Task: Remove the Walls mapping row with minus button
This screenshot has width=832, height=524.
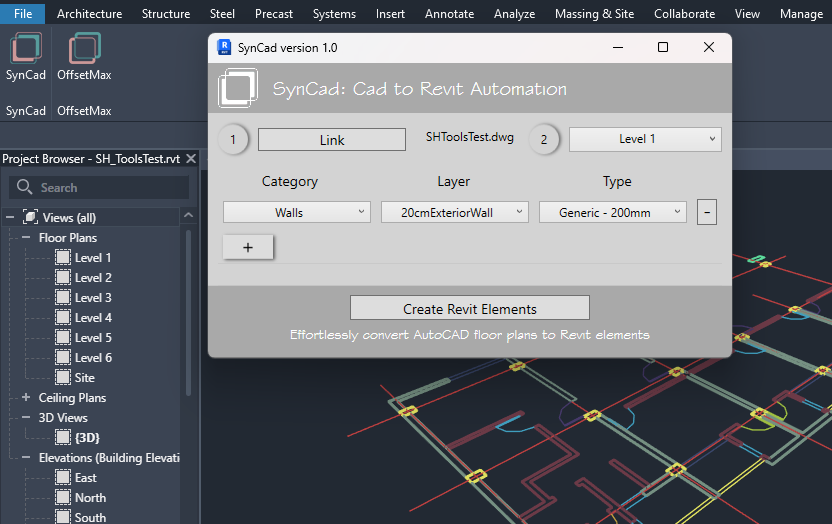Action: pyautogui.click(x=707, y=212)
